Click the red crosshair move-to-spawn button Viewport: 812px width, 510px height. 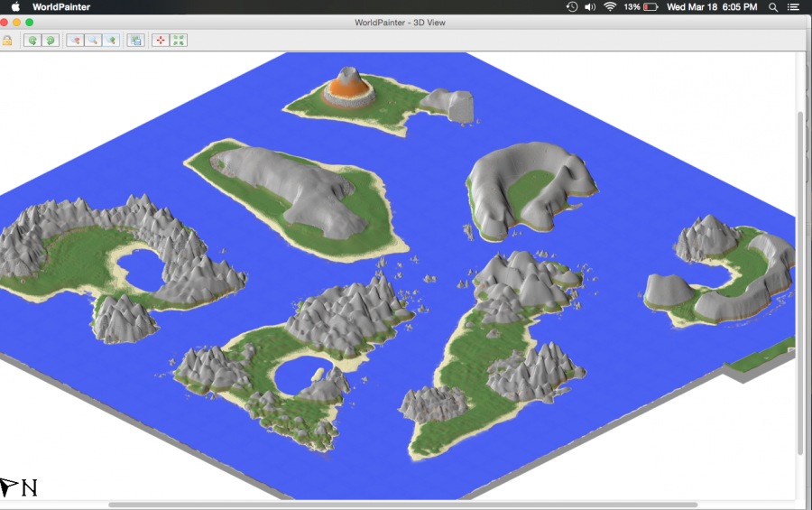pos(161,41)
